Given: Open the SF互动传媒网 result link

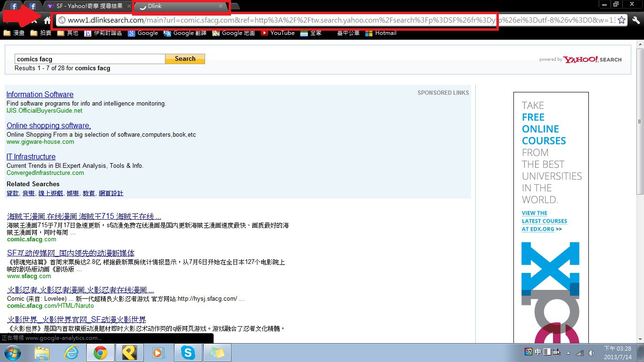Looking at the screenshot, I should [x=71, y=253].
